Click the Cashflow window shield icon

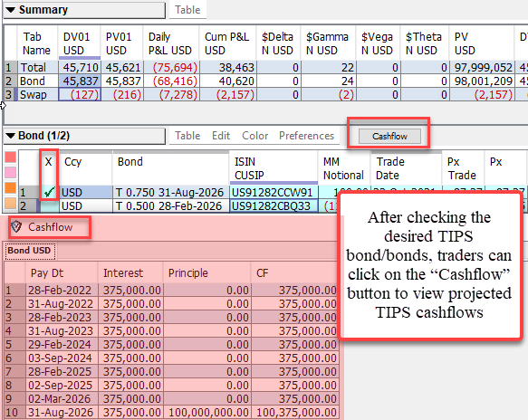[16, 227]
